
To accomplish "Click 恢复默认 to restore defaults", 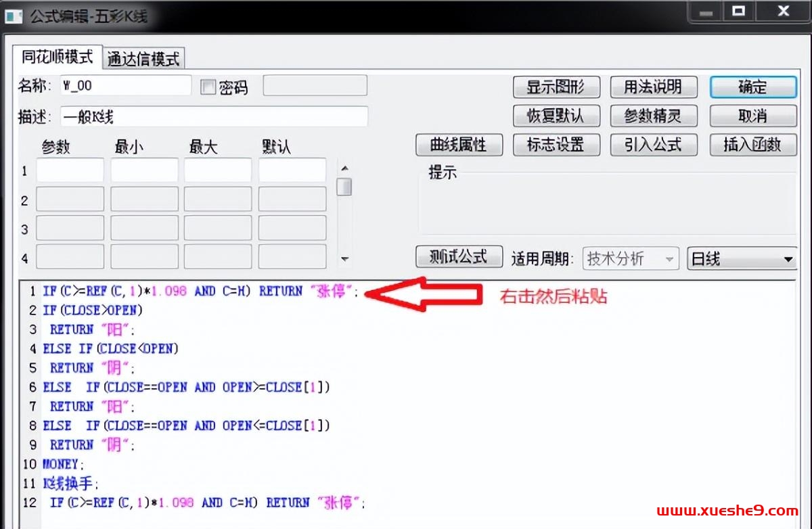I will tap(556, 116).
